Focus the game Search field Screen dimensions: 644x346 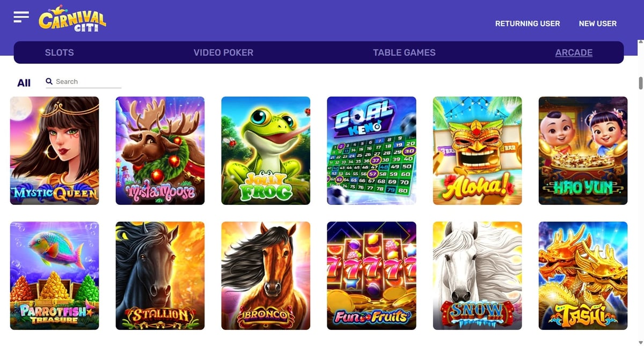pyautogui.click(x=88, y=82)
